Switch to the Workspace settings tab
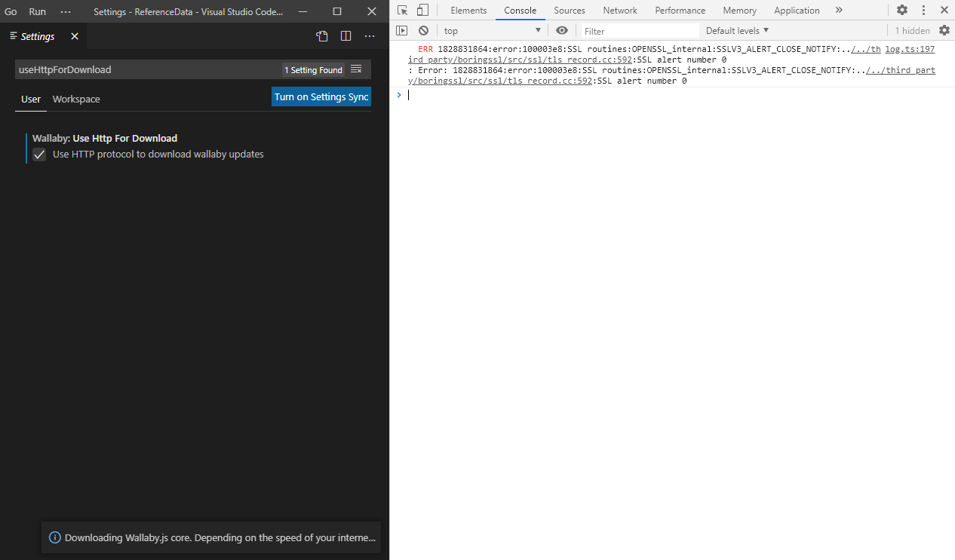Screen dimensions: 955x560 coord(75,99)
